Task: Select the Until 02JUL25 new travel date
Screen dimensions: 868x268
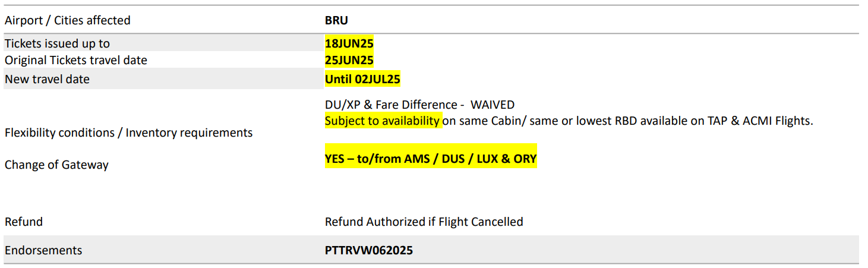Action: [362, 79]
